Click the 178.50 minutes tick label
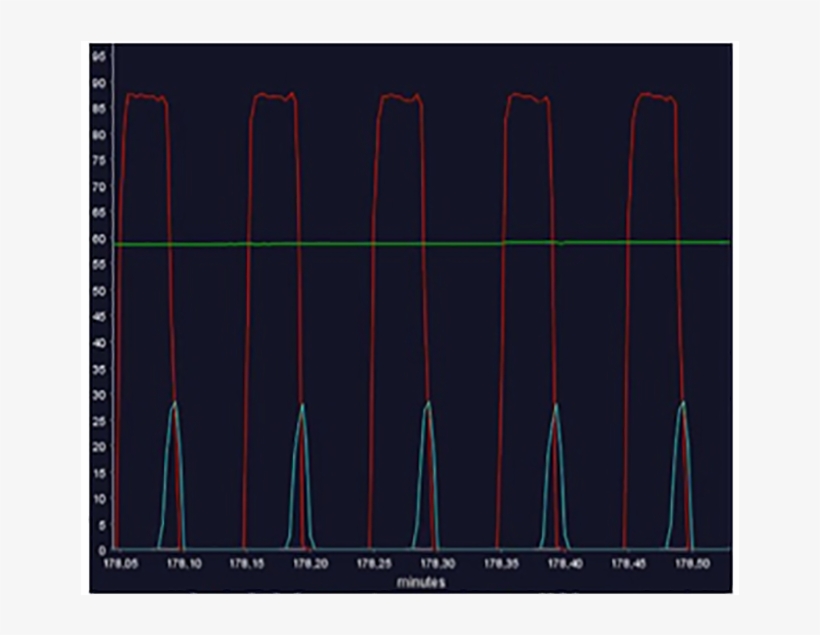 click(x=689, y=561)
